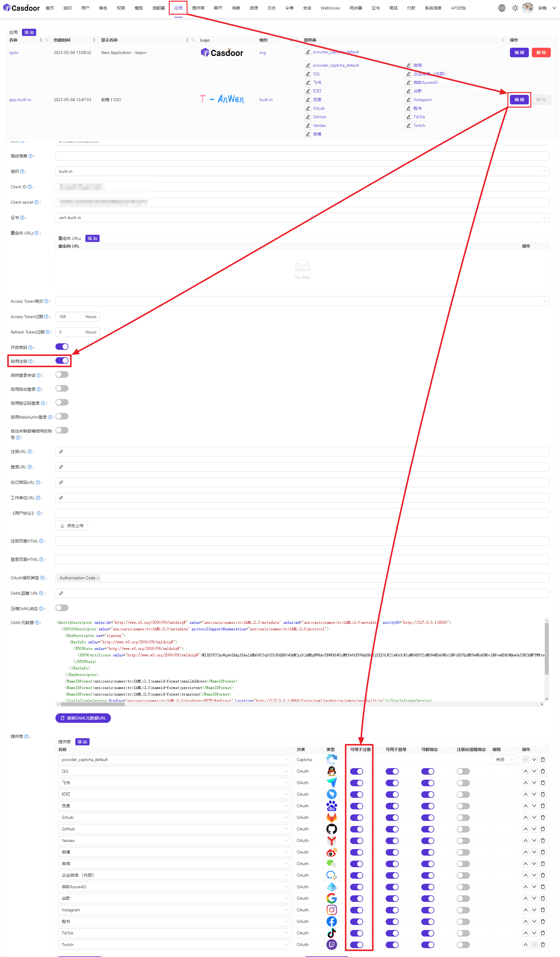560x957 pixels.
Task: Sort by the 创建时间 column arrows
Action: point(94,40)
